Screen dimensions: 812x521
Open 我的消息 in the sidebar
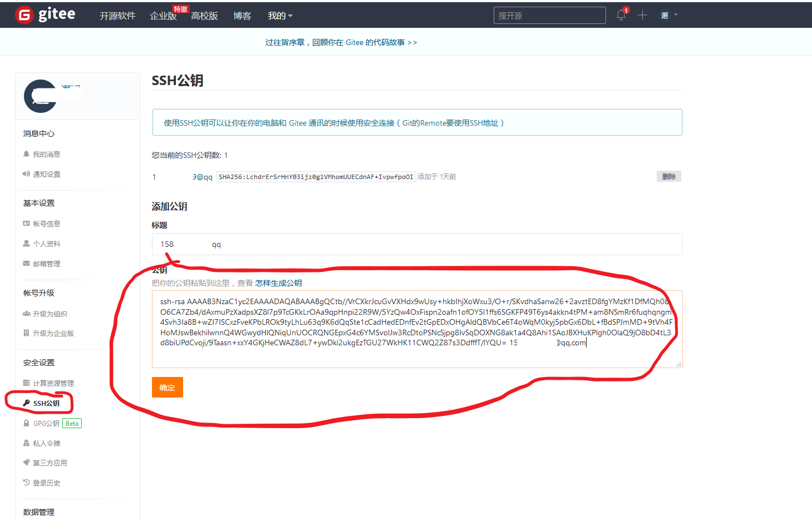click(x=46, y=154)
